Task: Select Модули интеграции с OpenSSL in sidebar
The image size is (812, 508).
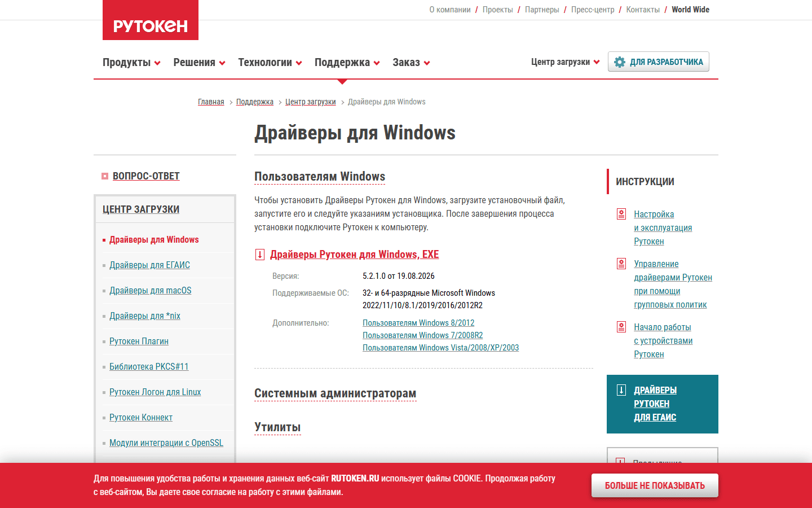Action: [x=166, y=443]
